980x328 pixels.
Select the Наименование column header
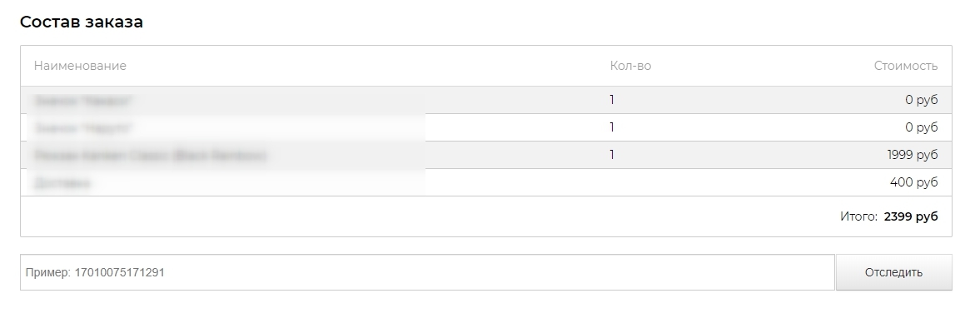pos(80,66)
